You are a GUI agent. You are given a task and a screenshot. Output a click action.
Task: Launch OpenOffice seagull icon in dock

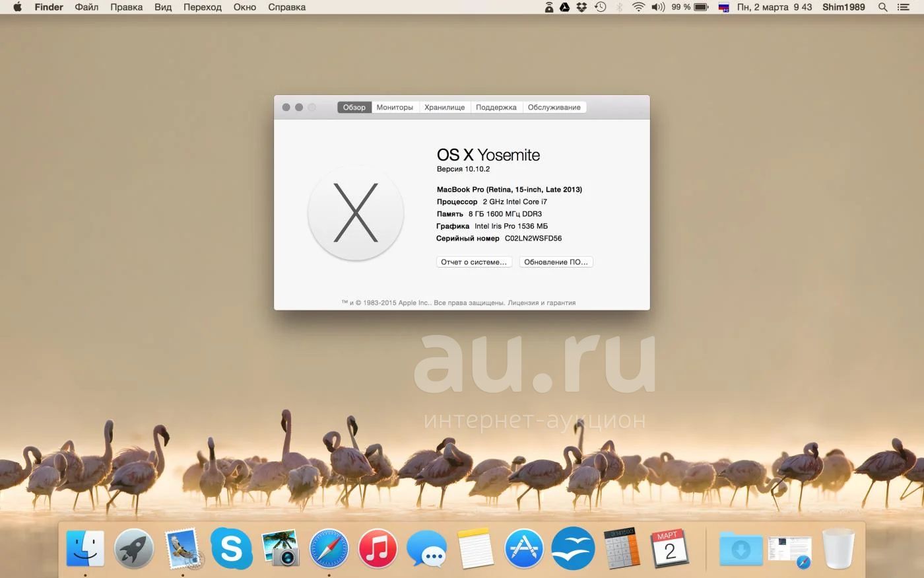[573, 548]
